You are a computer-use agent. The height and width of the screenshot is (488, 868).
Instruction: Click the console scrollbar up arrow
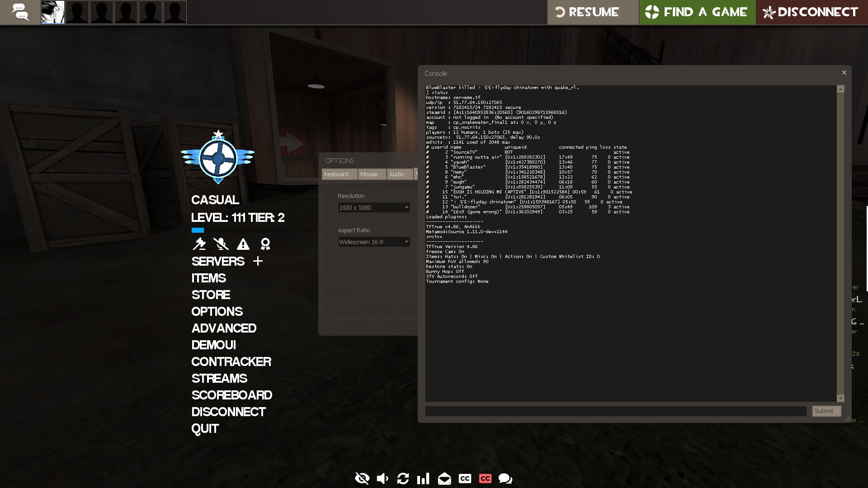[841, 89]
